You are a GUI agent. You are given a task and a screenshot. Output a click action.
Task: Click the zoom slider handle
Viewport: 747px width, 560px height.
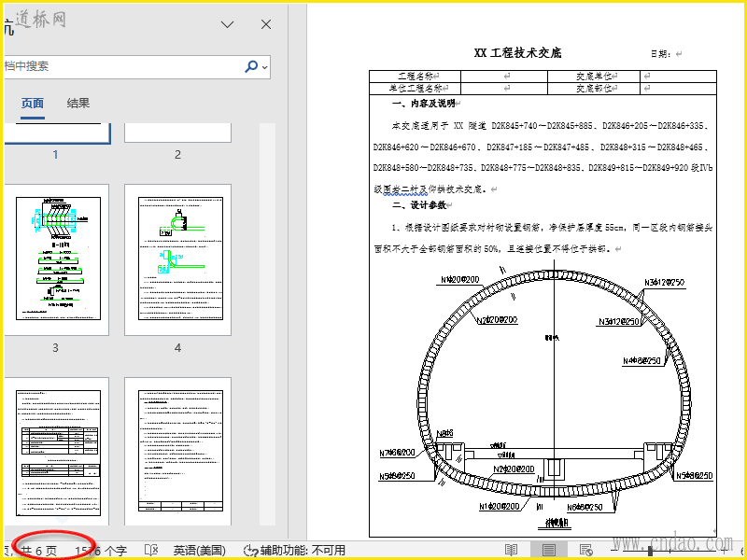click(x=650, y=551)
